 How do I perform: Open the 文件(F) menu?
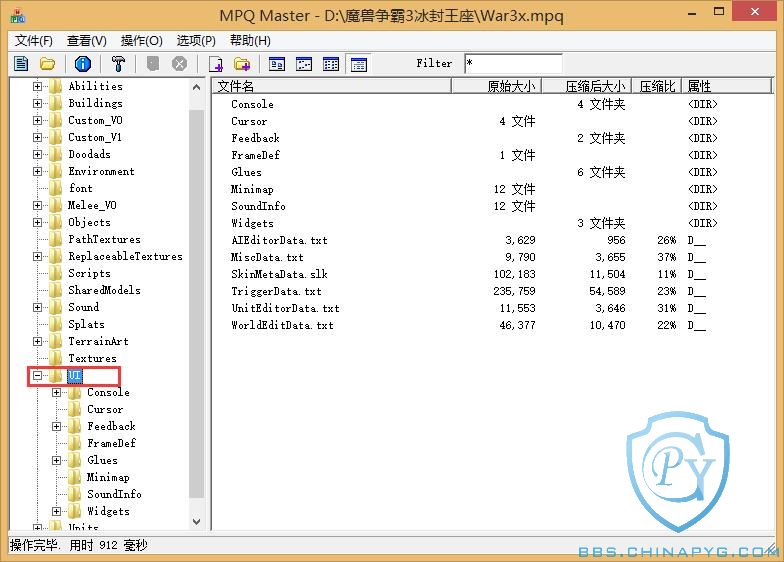(33, 41)
